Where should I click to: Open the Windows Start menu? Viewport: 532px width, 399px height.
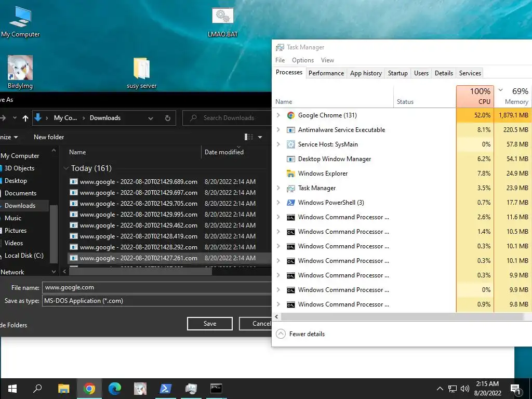12,389
